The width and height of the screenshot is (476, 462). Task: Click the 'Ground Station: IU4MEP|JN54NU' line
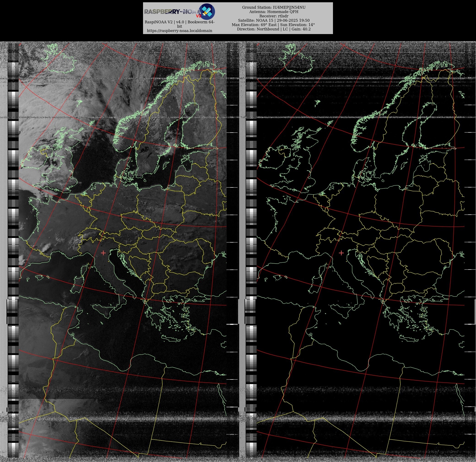point(274,7)
